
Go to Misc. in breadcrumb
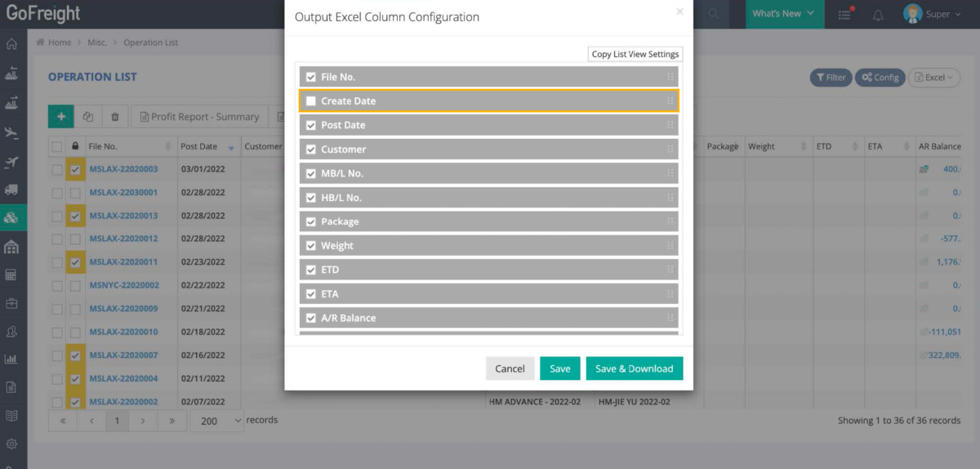coord(98,42)
